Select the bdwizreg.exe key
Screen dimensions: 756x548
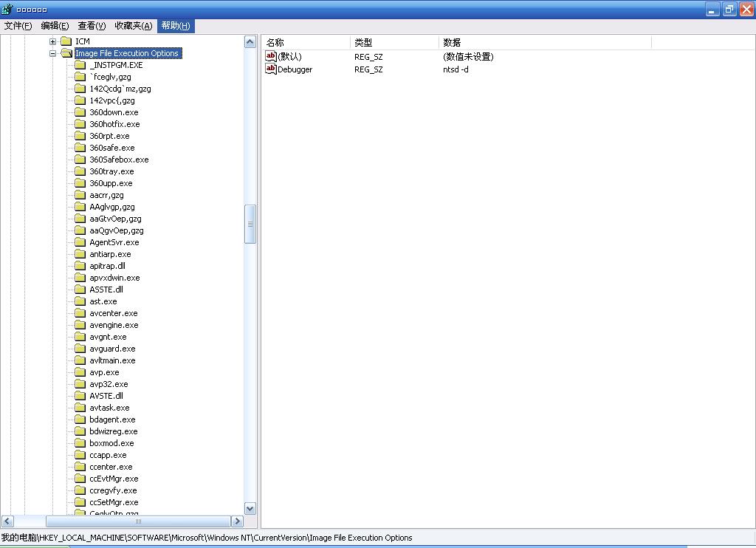[x=113, y=432]
